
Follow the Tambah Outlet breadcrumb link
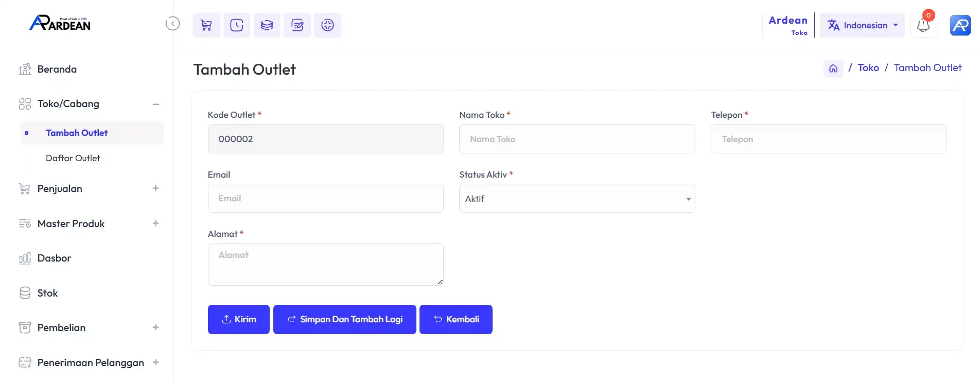pos(927,68)
